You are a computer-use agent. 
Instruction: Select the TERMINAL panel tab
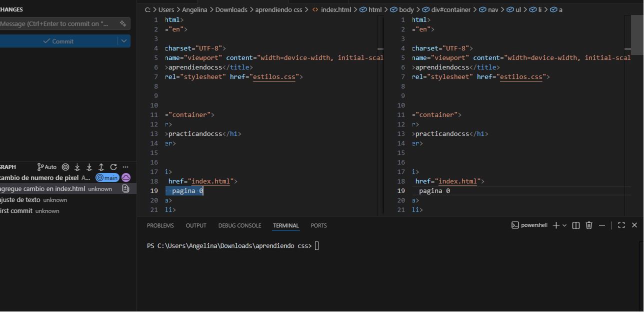pyautogui.click(x=286, y=225)
